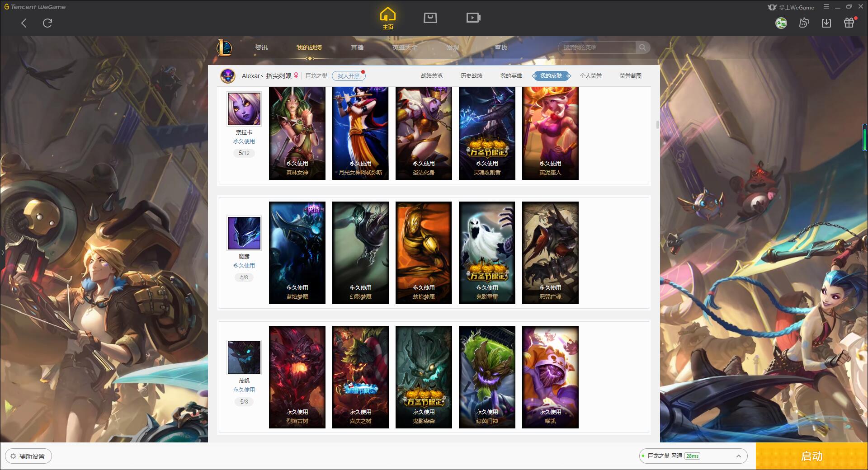Viewport: 868px width, 470px height.
Task: Open the 恶咒亡魂 skin card
Action: click(x=550, y=253)
